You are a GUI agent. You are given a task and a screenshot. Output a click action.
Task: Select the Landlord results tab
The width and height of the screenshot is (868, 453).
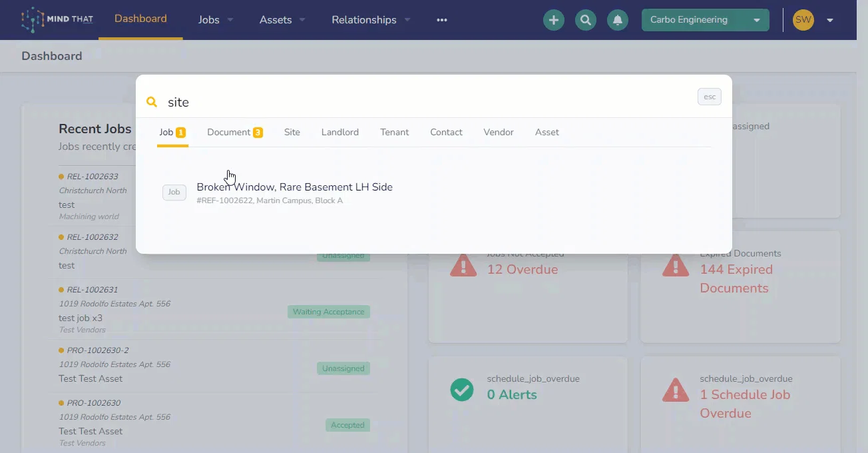[340, 132]
